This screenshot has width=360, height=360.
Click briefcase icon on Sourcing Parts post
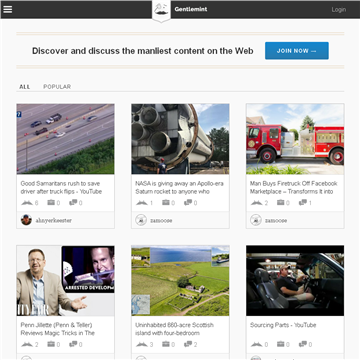(281, 344)
